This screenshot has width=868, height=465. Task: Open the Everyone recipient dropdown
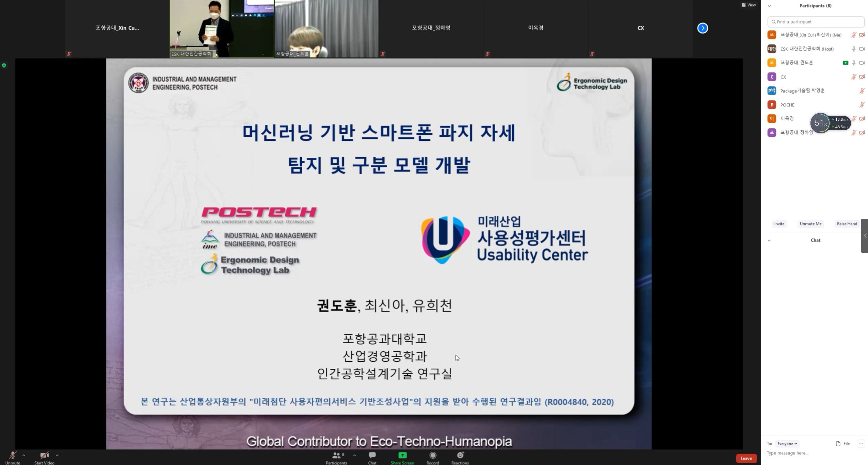pos(787,444)
